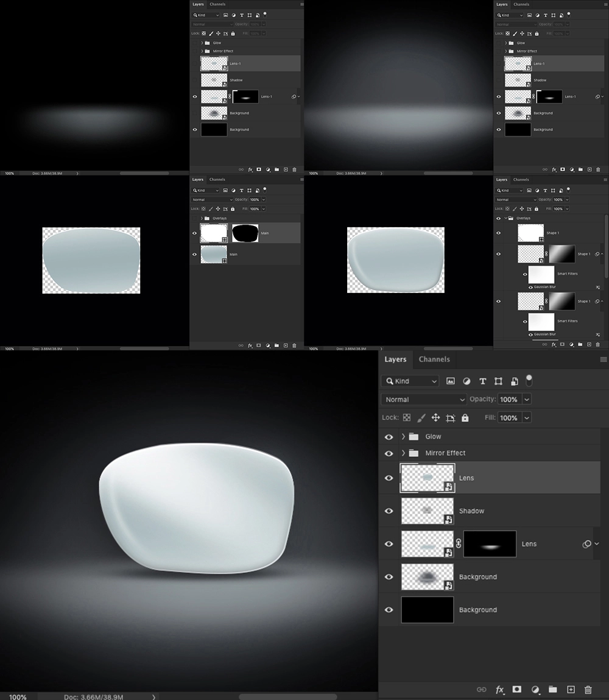Screen dimensions: 609x700
Task: Switch to the Channels tab in largest panel
Action: click(x=434, y=359)
